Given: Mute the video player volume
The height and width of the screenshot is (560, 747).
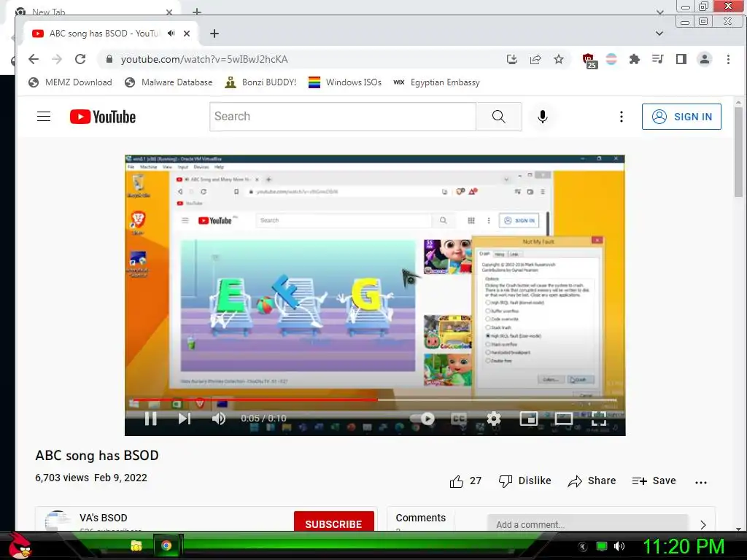Looking at the screenshot, I should (219, 419).
